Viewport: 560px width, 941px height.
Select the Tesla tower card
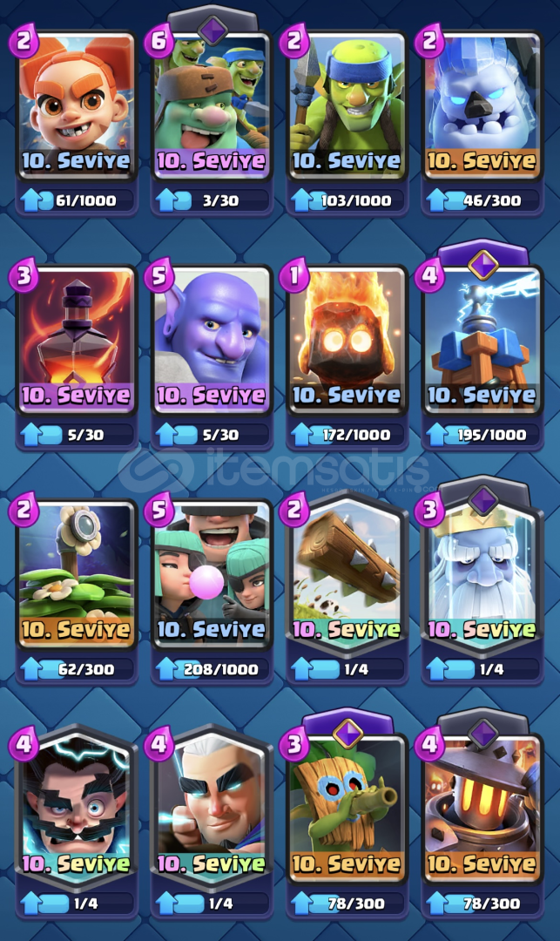click(x=482, y=340)
